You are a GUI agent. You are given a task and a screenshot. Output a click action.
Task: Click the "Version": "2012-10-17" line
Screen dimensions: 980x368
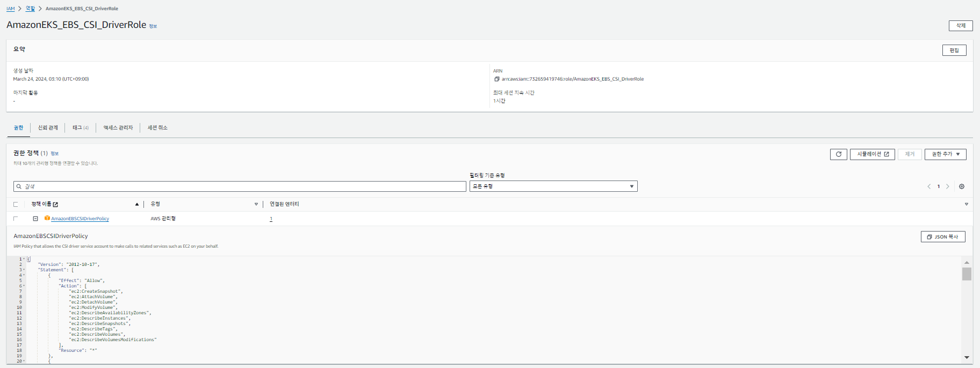tap(69, 264)
